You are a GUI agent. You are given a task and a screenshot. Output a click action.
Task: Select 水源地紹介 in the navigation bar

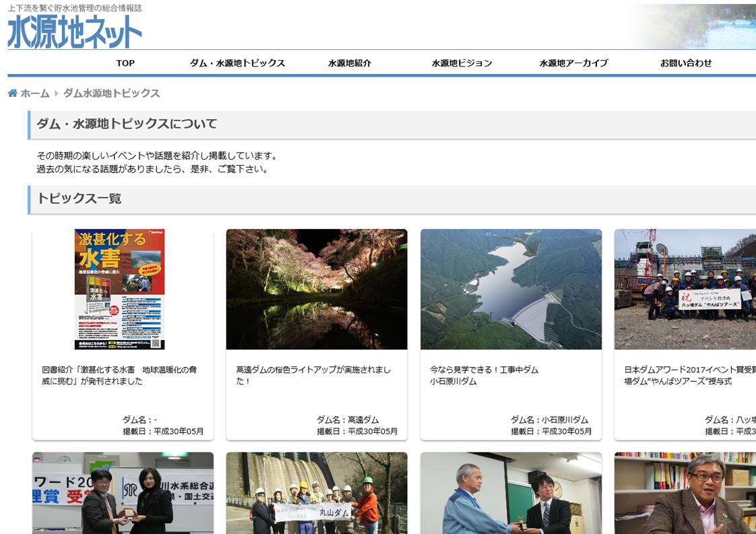pyautogui.click(x=349, y=63)
